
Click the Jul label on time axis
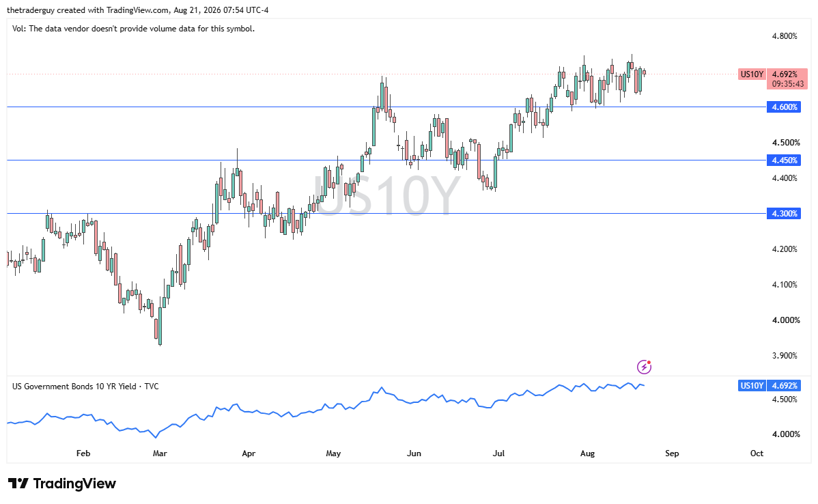click(498, 453)
